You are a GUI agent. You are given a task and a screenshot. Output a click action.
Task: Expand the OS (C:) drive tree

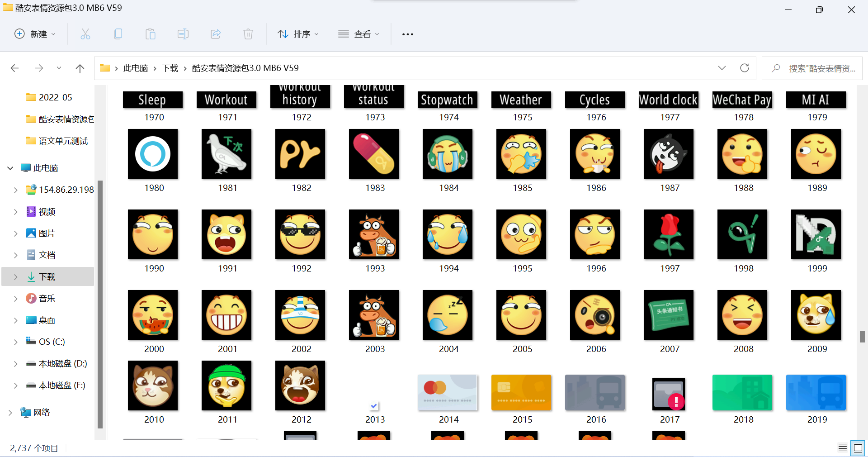[16, 342]
